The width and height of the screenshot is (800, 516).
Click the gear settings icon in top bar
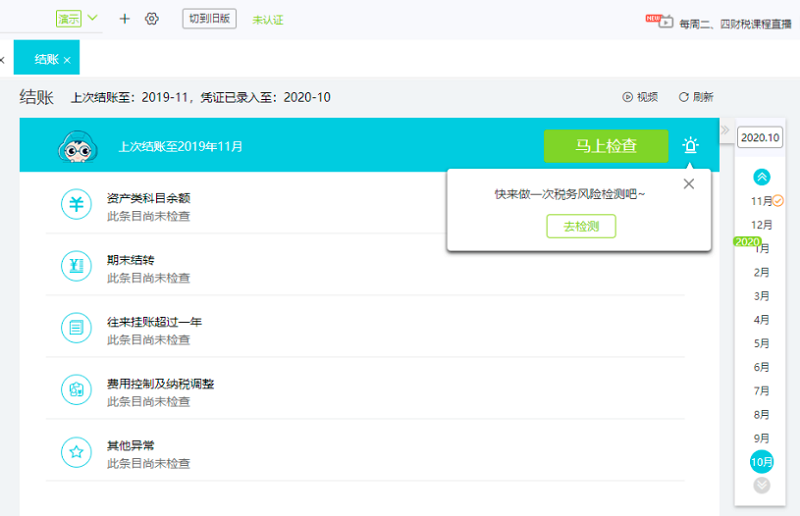152,19
